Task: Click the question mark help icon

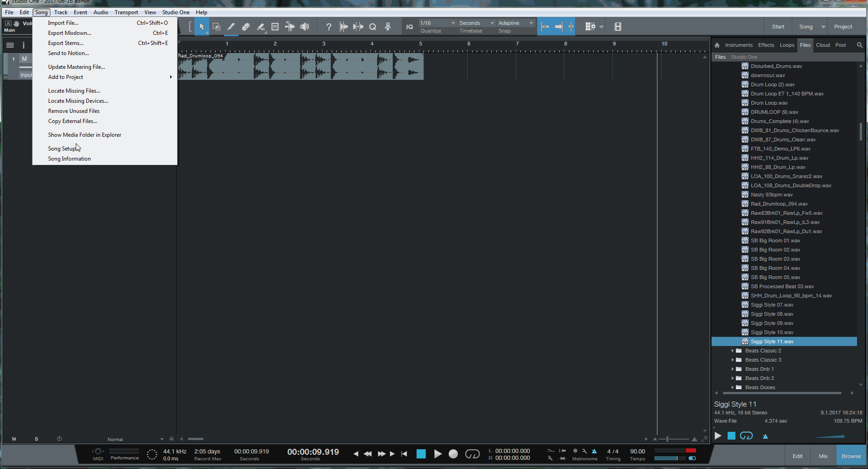Action: [328, 27]
